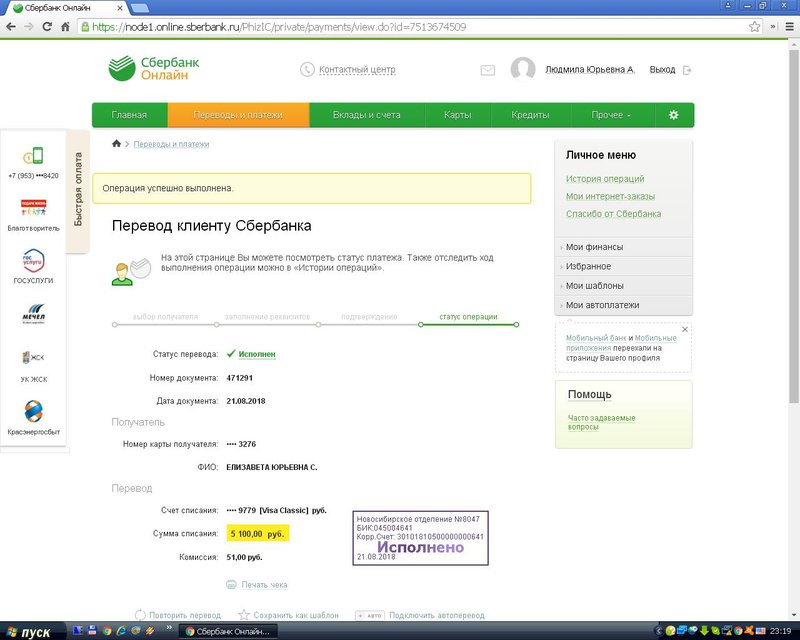Viewport: 800px width, 640px height.
Task: Open the Мобильный банк link
Action: (x=596, y=338)
